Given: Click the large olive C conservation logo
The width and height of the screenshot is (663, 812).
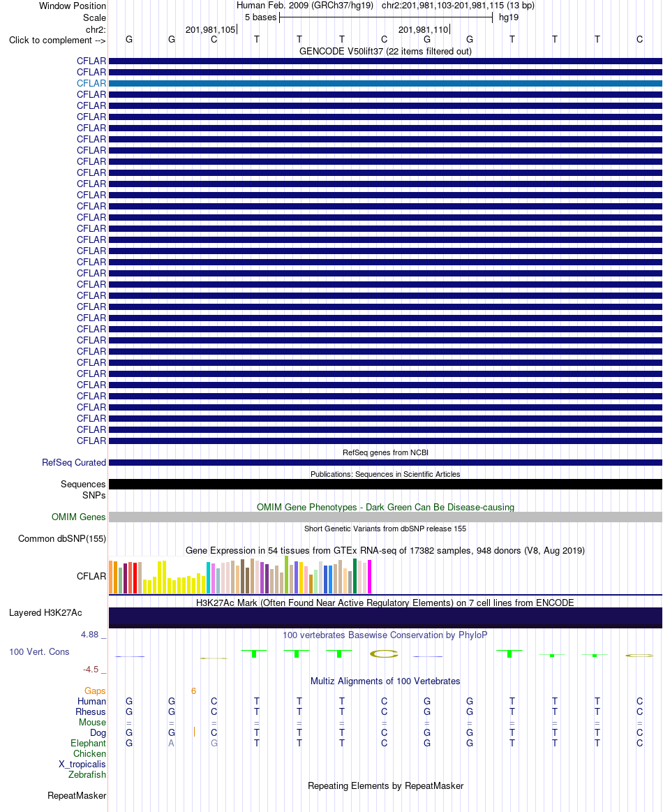Looking at the screenshot, I should (384, 655).
